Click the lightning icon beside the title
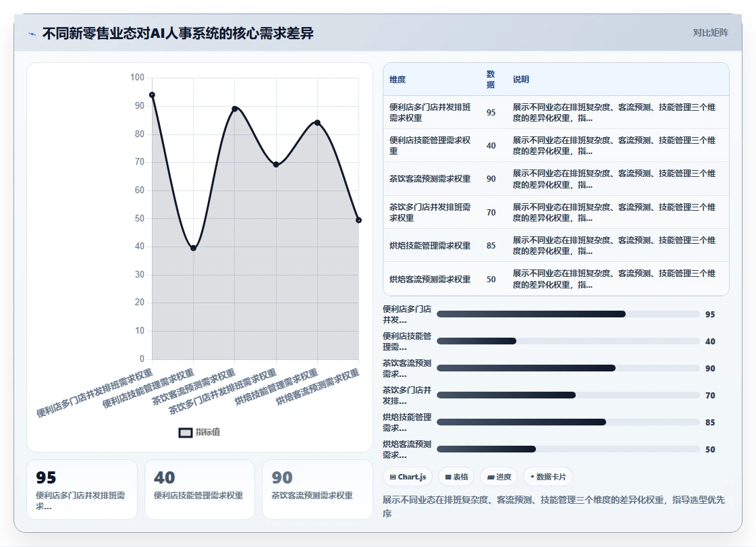This screenshot has height=547, width=756. (x=32, y=34)
